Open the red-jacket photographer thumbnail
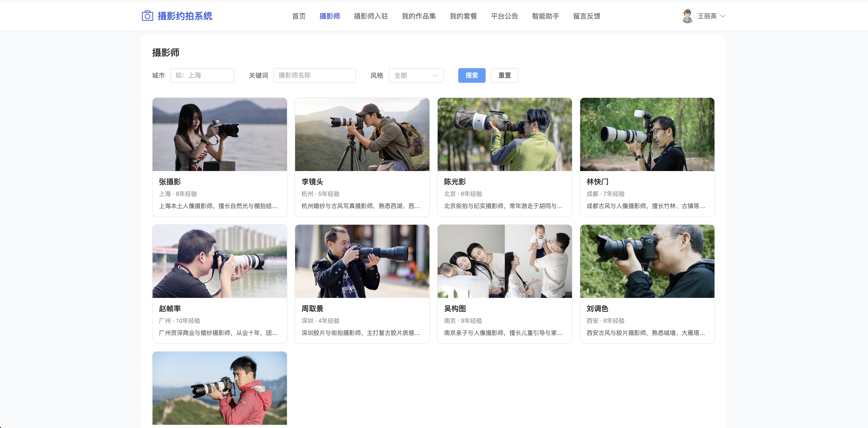The image size is (868, 428). pos(220,388)
